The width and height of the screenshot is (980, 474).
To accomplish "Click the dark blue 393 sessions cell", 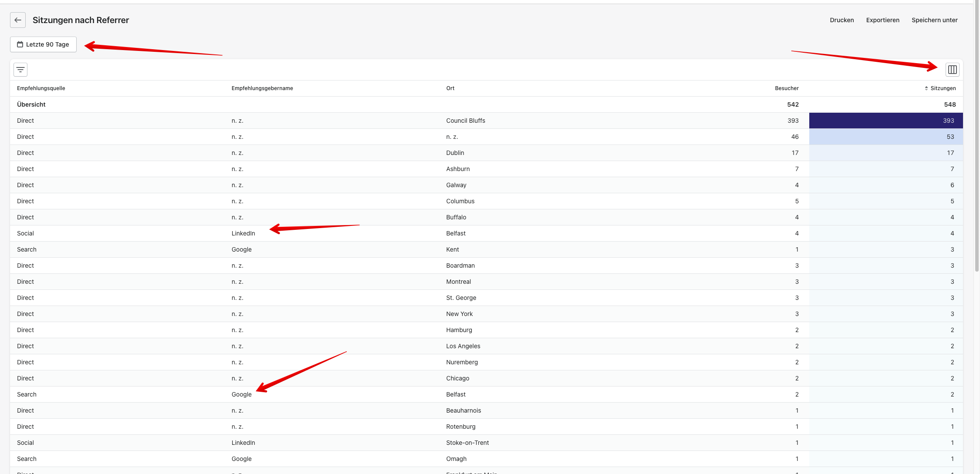I will 885,121.
